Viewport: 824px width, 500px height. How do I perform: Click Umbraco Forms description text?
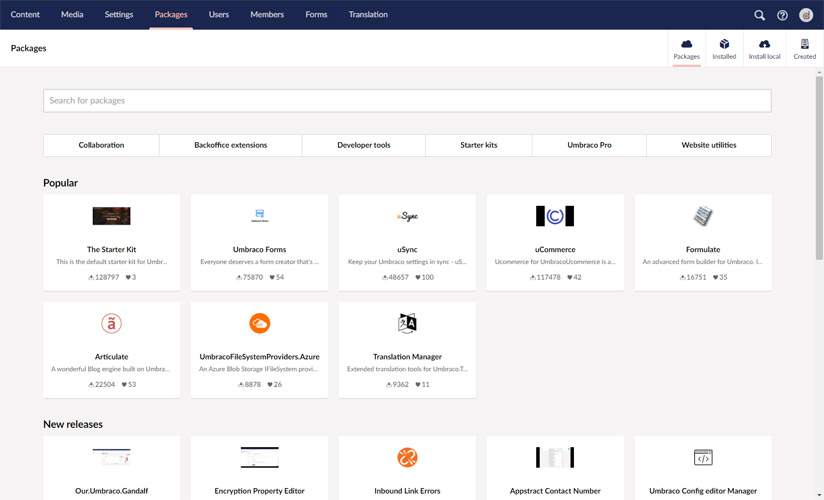260,262
